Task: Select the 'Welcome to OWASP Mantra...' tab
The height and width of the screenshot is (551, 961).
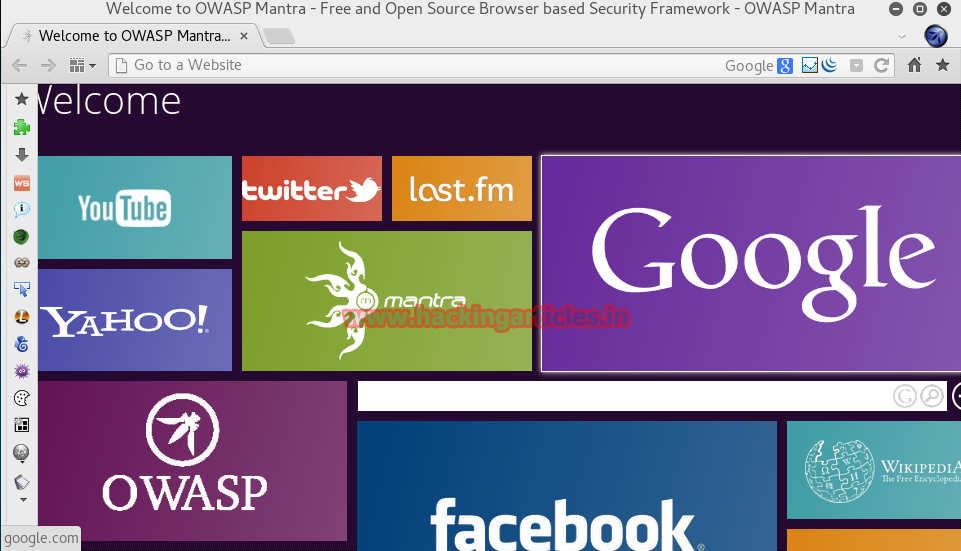Action: pos(134,36)
